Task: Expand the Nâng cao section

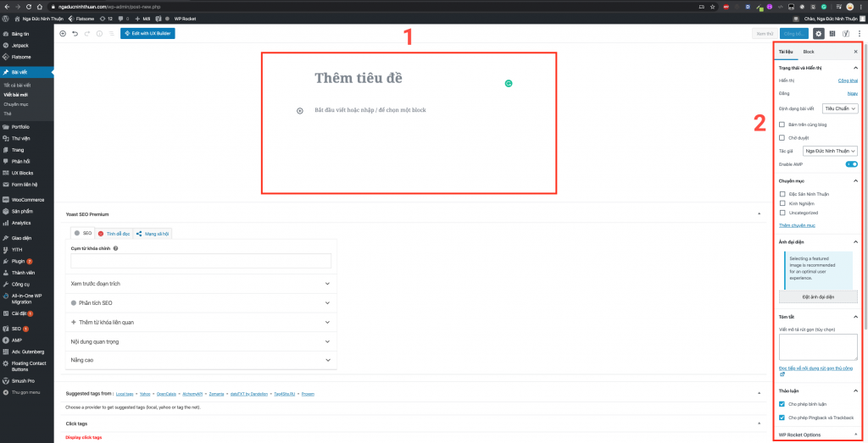Action: pos(201,360)
